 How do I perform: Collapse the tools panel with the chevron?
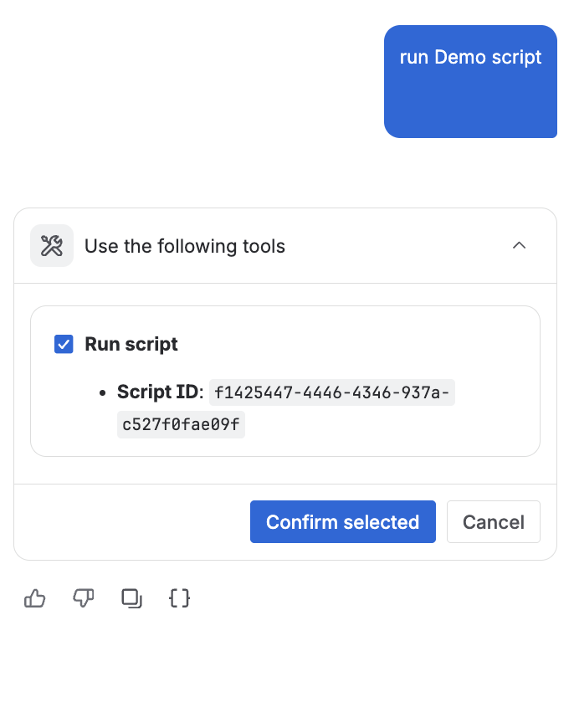click(519, 246)
